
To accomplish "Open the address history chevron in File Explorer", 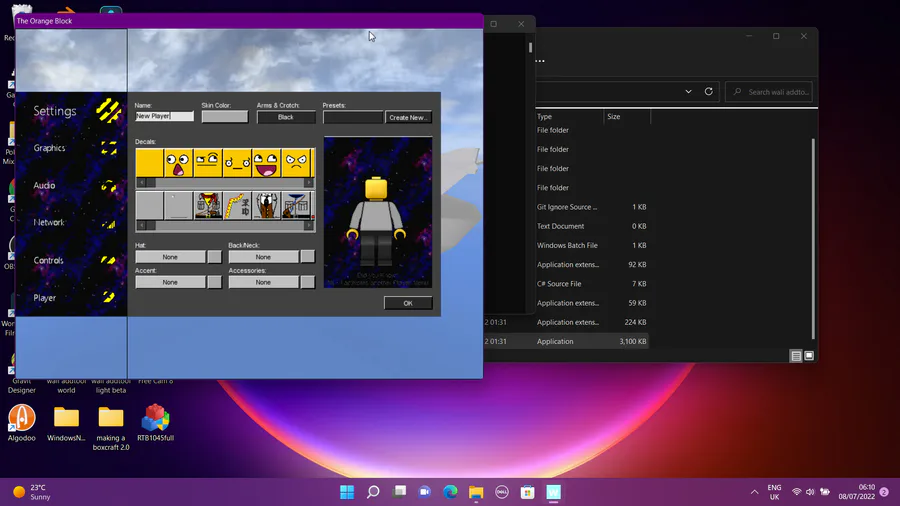I will coord(688,92).
